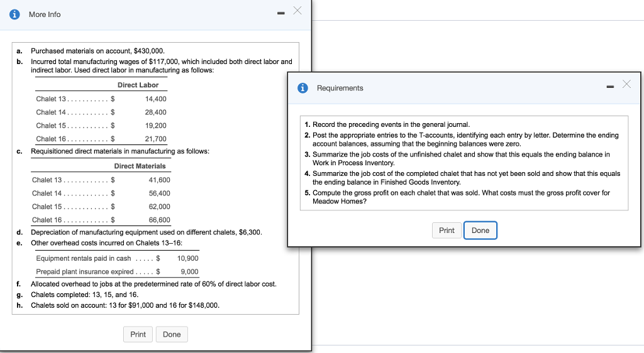644x353 pixels.
Task: Minimize the More Info dialog
Action: coord(281,13)
